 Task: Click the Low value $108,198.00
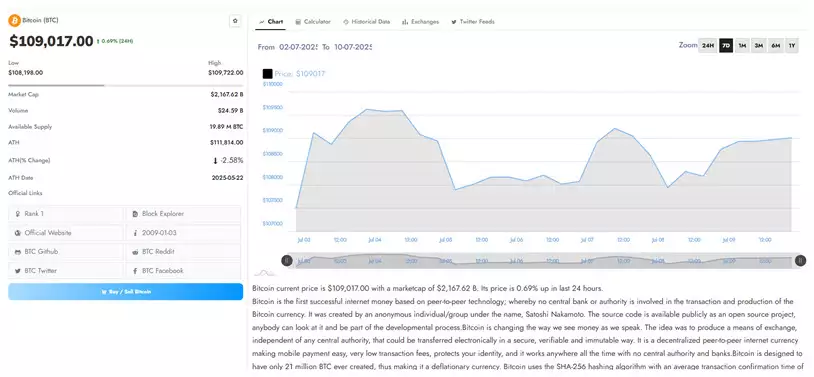point(25,73)
